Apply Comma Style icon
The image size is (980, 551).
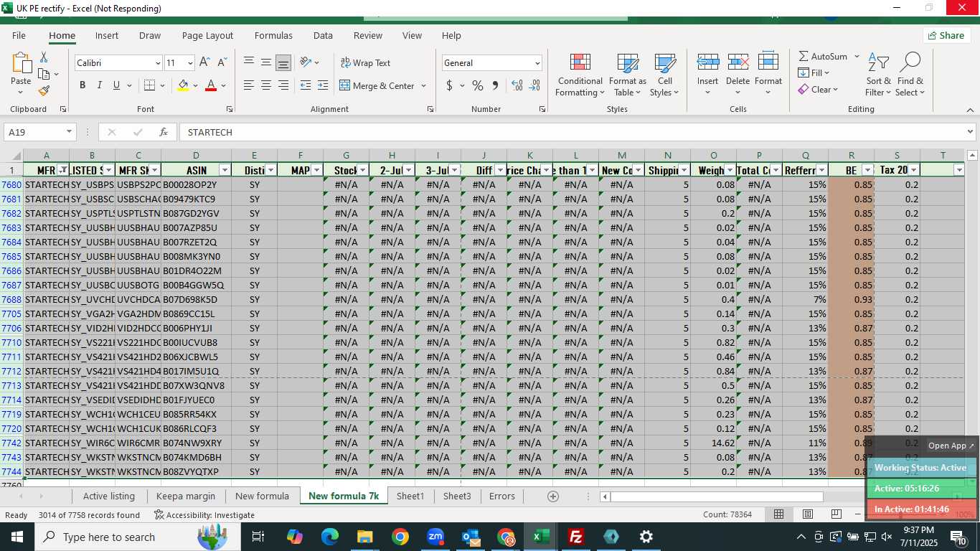(x=495, y=85)
